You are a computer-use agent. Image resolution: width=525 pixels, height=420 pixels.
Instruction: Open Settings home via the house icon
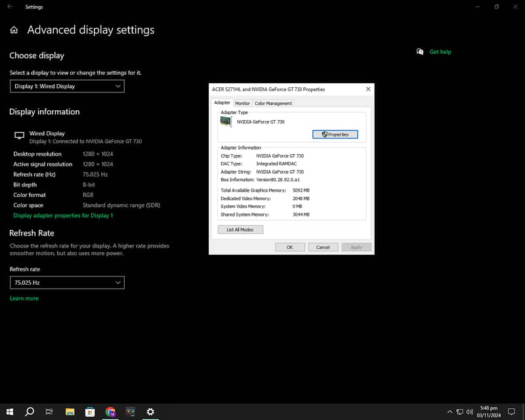pos(14,30)
